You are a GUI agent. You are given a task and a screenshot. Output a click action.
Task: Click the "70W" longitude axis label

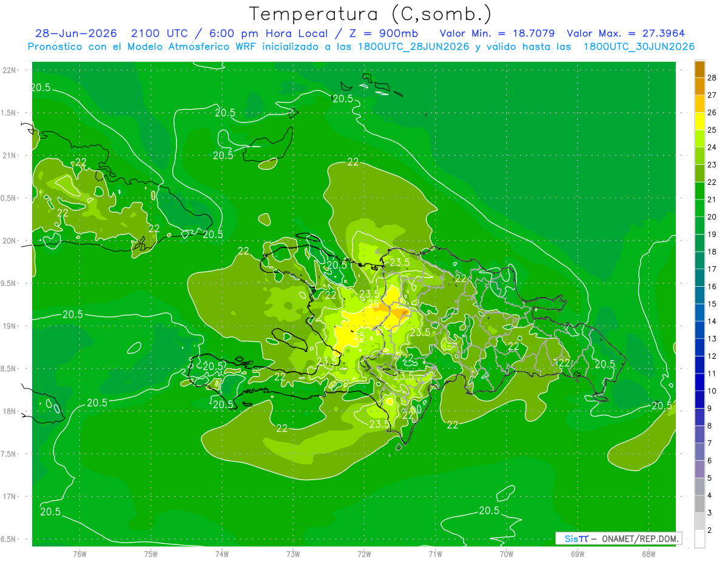507,554
